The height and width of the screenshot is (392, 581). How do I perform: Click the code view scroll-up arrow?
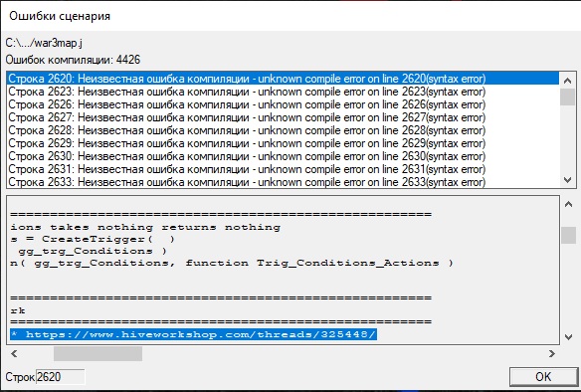(568, 204)
